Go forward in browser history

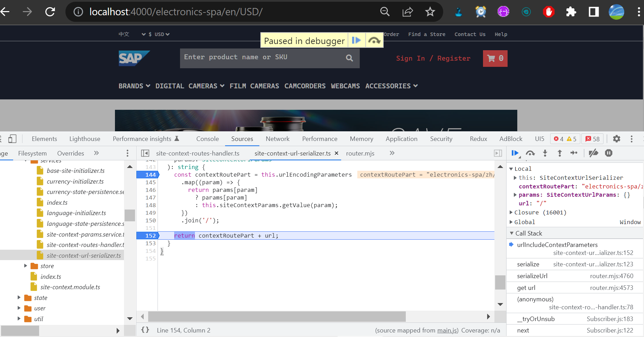[x=27, y=12]
